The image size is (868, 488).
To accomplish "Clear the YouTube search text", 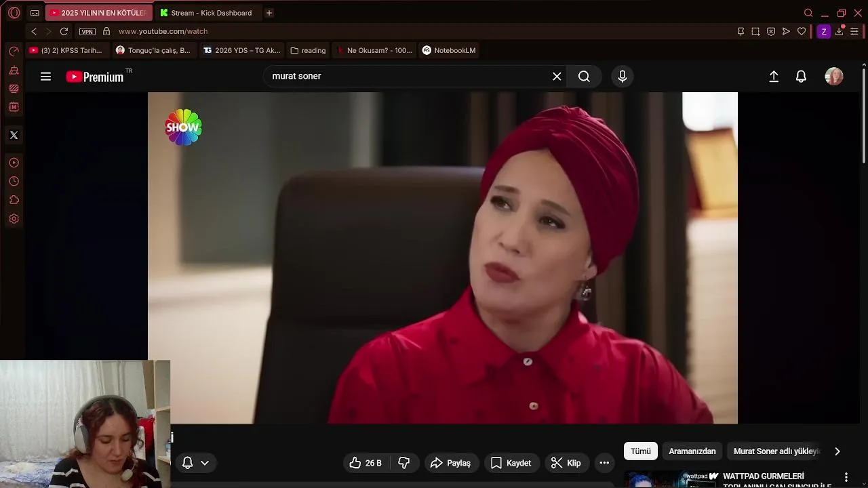I will point(557,77).
